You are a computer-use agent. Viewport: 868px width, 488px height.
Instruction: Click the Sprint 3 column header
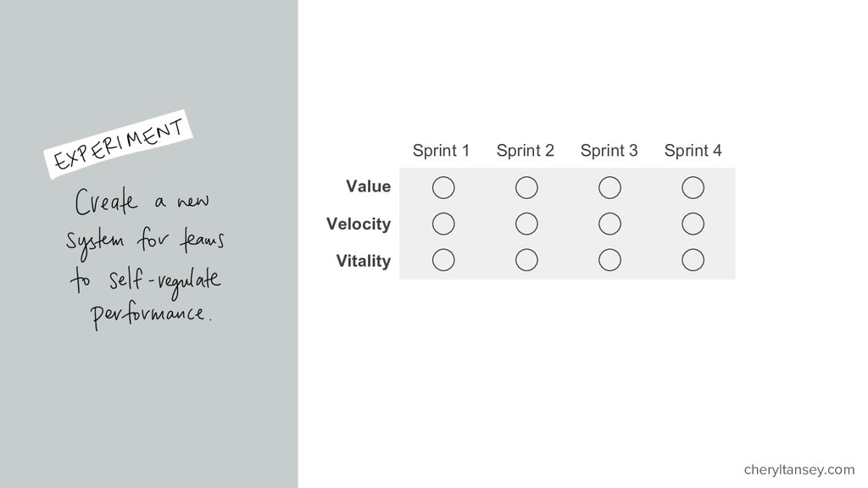609,151
